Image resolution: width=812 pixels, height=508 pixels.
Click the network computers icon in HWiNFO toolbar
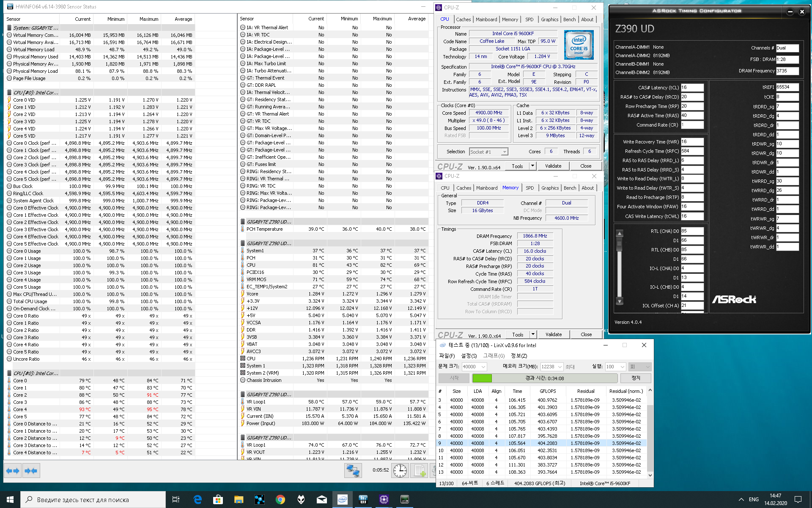click(x=353, y=470)
